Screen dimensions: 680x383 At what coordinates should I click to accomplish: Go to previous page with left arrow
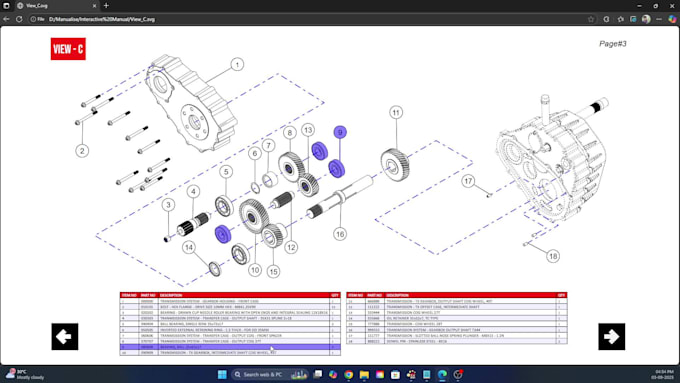65,337
